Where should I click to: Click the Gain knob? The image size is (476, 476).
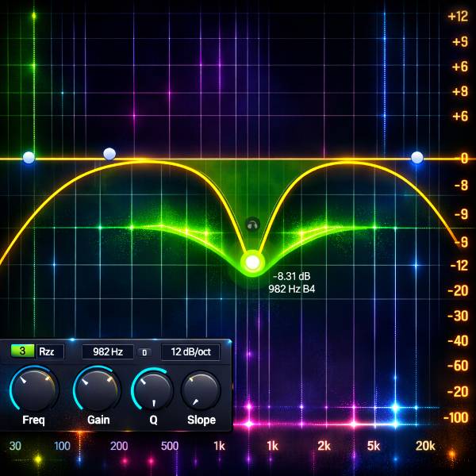98,390
